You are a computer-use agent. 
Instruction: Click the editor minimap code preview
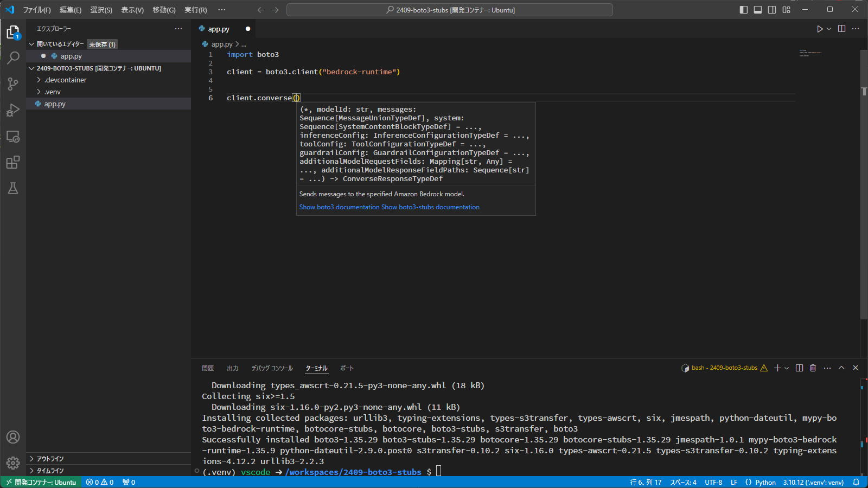point(810,53)
